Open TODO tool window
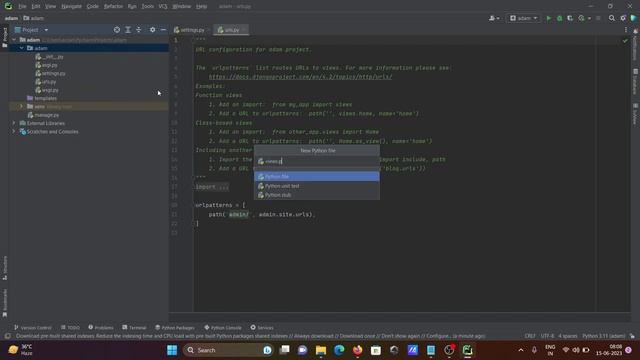 coord(70,327)
